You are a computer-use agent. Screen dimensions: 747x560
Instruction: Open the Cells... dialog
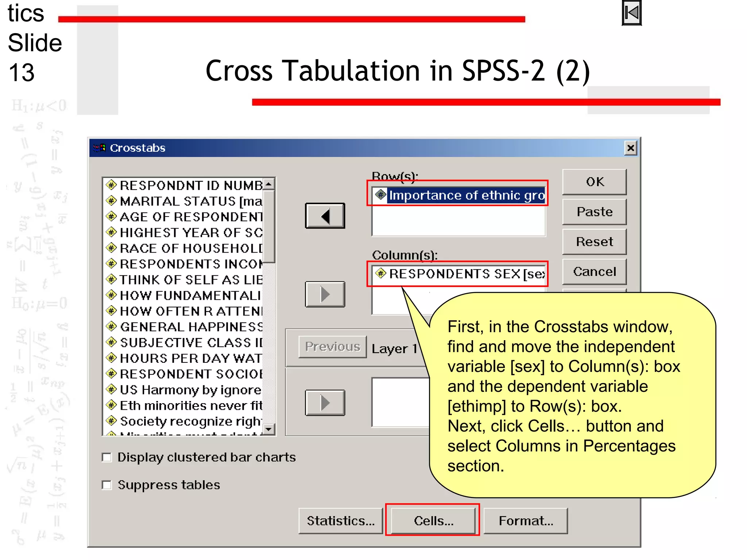(x=433, y=521)
